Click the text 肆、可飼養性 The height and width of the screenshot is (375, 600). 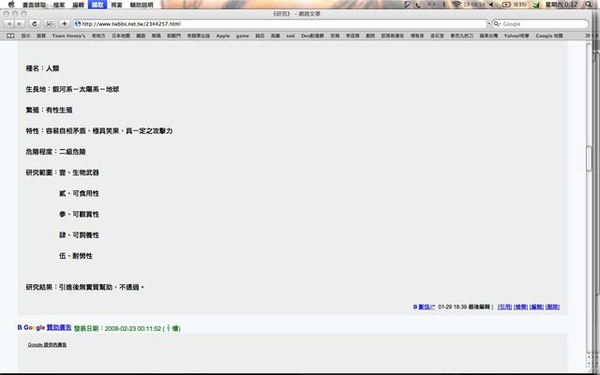point(79,235)
